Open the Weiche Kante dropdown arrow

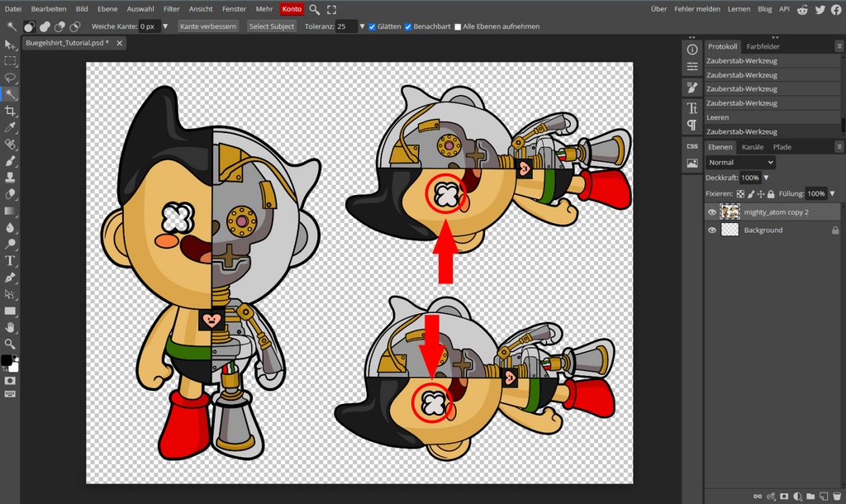pyautogui.click(x=165, y=26)
